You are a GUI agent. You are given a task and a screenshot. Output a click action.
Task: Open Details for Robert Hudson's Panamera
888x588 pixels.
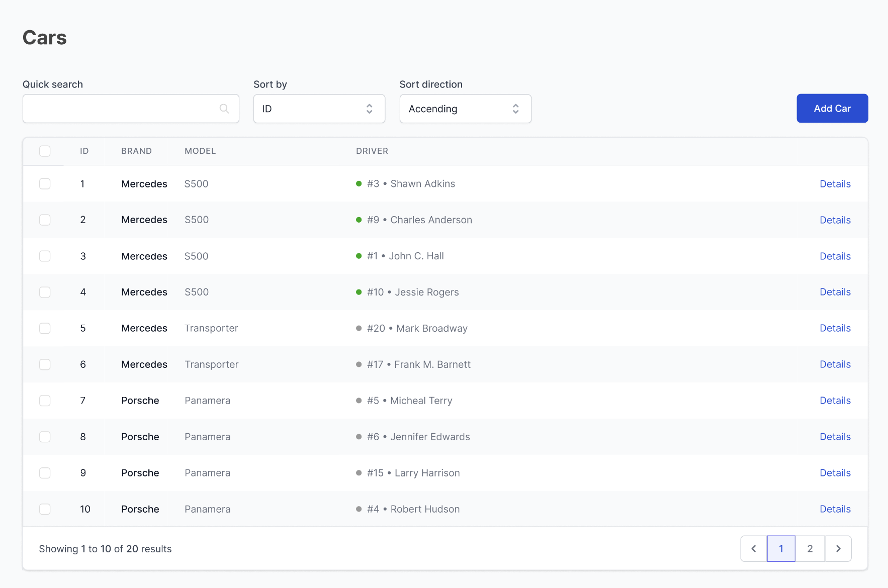click(x=835, y=509)
